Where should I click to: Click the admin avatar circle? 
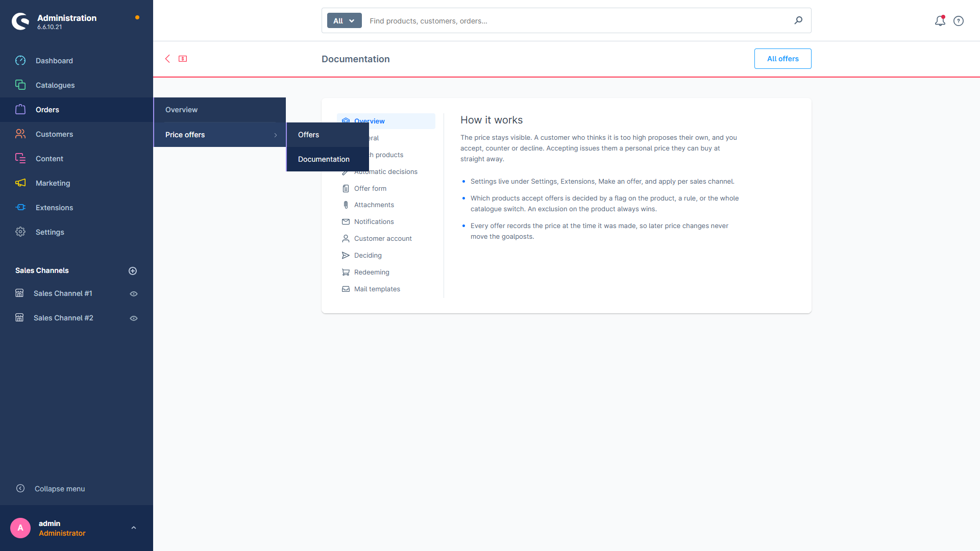pyautogui.click(x=20, y=528)
